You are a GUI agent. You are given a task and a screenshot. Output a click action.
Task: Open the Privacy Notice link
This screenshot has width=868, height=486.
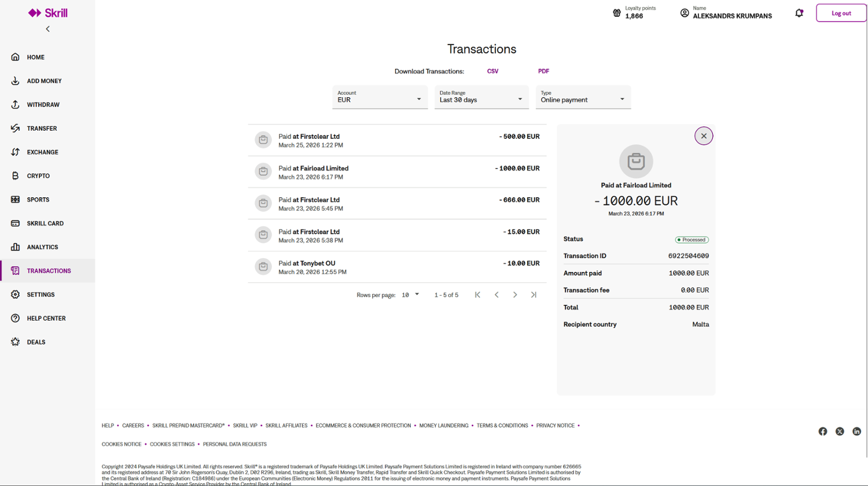coord(556,426)
